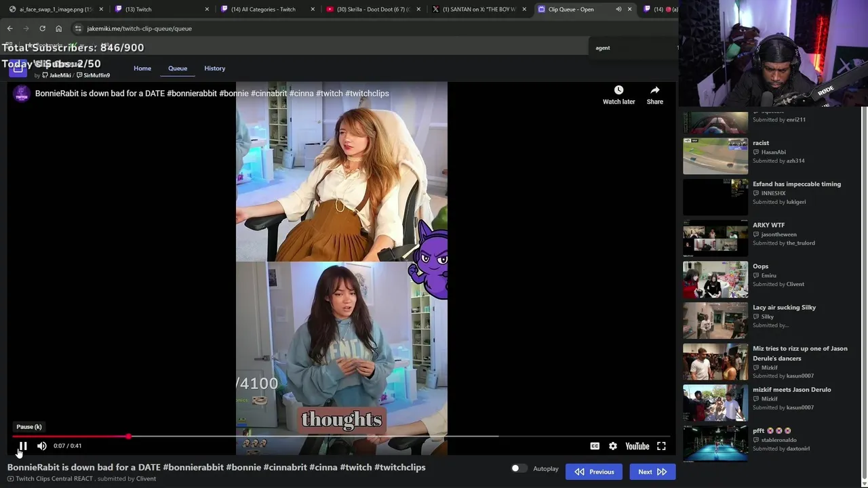Click channel name 'INNESHX' in queue

[x=773, y=194]
